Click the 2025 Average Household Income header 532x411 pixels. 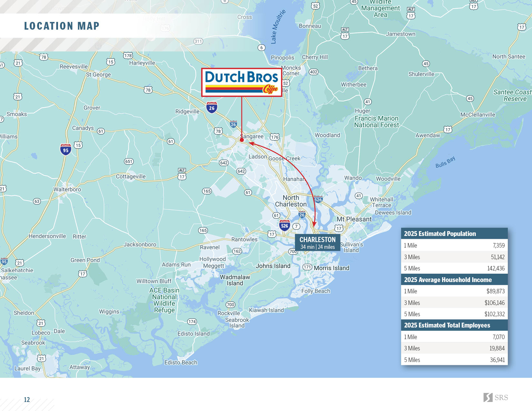[x=454, y=279]
